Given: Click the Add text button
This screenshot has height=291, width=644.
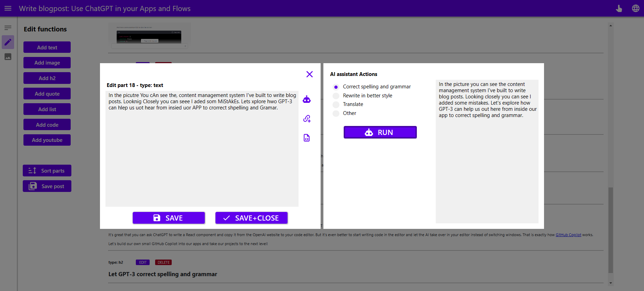Looking at the screenshot, I should point(47,47).
